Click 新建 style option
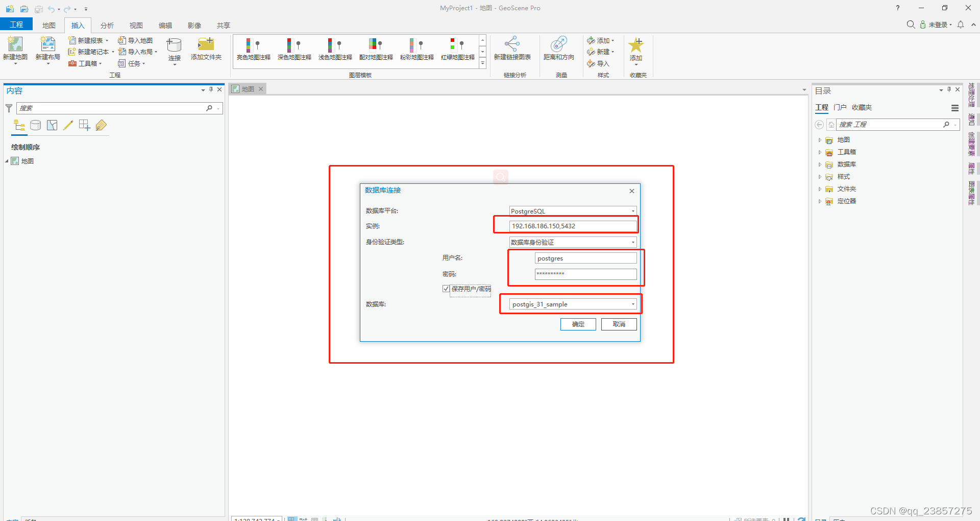 (x=600, y=52)
